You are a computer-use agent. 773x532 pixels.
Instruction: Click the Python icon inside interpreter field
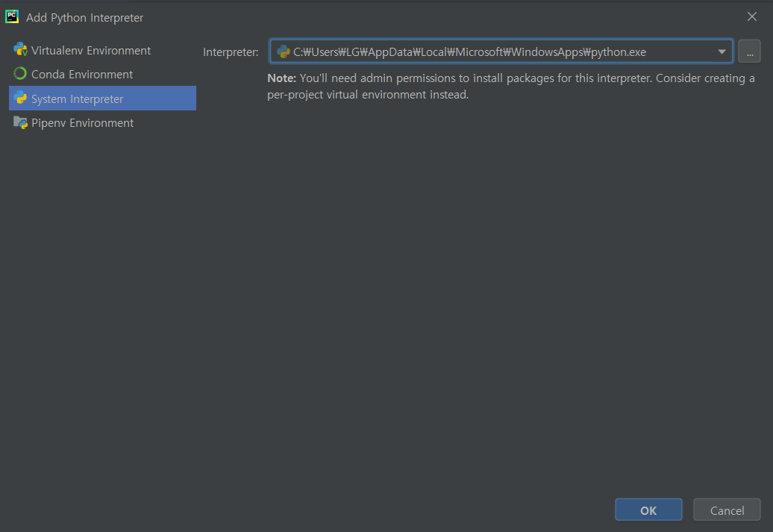coord(284,51)
